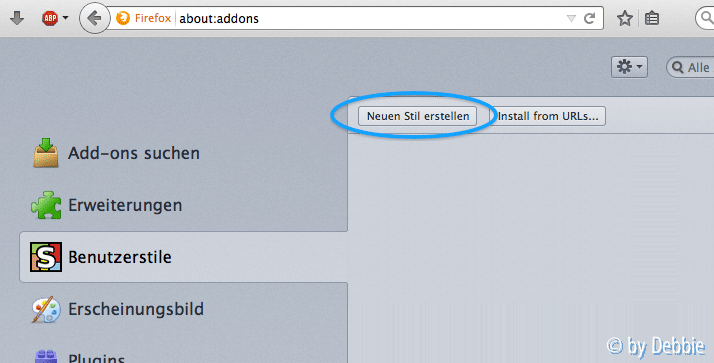The width and height of the screenshot is (714, 363).
Task: Open the Adblock Plus dropdown arrow
Action: [66, 18]
